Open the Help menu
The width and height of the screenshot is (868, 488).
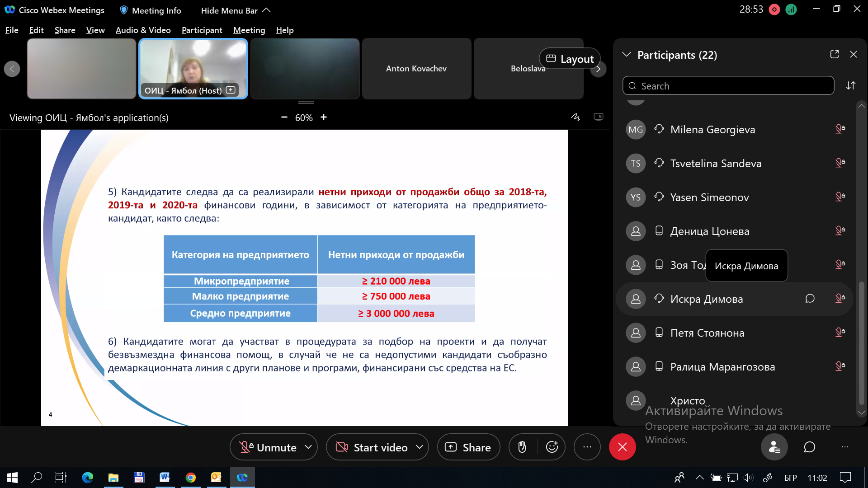point(285,30)
